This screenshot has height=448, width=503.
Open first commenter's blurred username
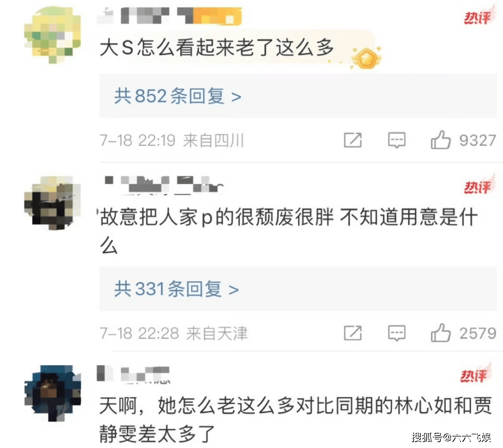click(x=169, y=15)
